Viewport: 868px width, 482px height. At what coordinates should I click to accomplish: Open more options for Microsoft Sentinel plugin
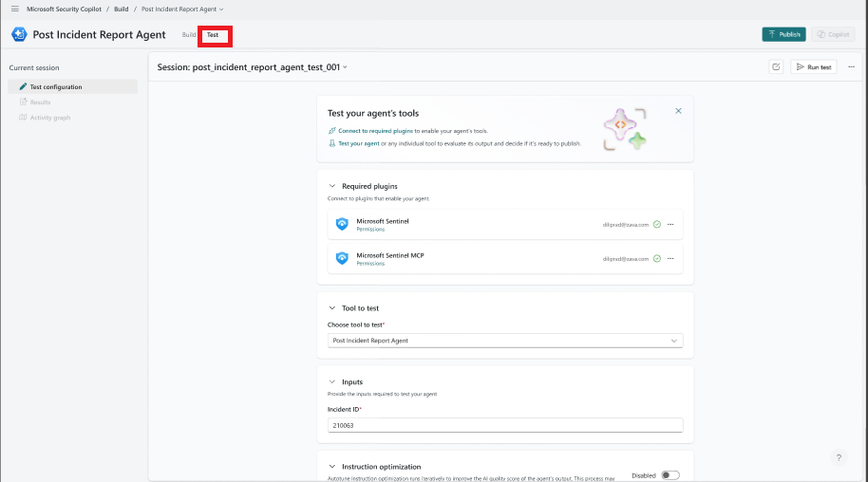[x=670, y=224]
